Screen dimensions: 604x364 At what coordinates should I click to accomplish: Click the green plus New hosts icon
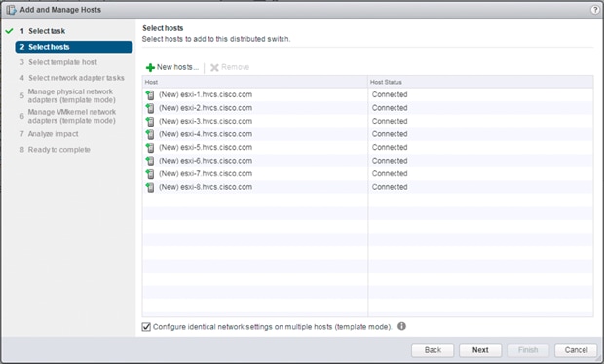[x=150, y=68]
